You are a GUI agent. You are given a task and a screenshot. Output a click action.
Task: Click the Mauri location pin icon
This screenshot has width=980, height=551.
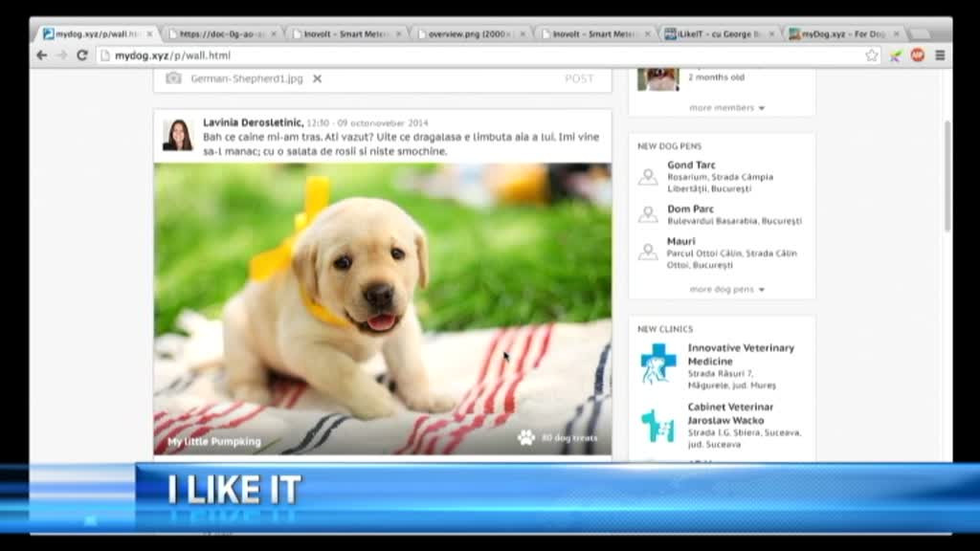648,252
